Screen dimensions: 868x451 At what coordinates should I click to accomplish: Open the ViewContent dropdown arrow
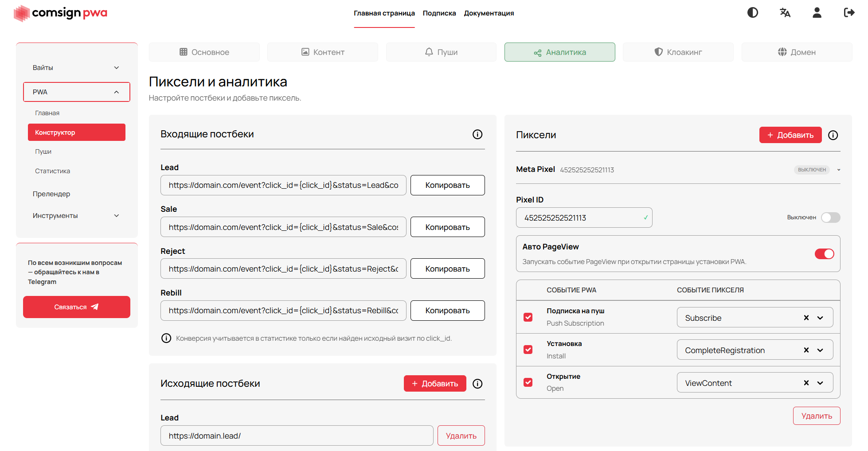point(820,383)
